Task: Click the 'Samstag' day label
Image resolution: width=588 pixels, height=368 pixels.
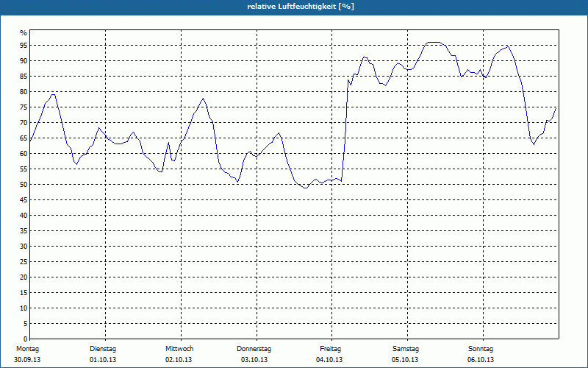Action: pyautogui.click(x=406, y=349)
